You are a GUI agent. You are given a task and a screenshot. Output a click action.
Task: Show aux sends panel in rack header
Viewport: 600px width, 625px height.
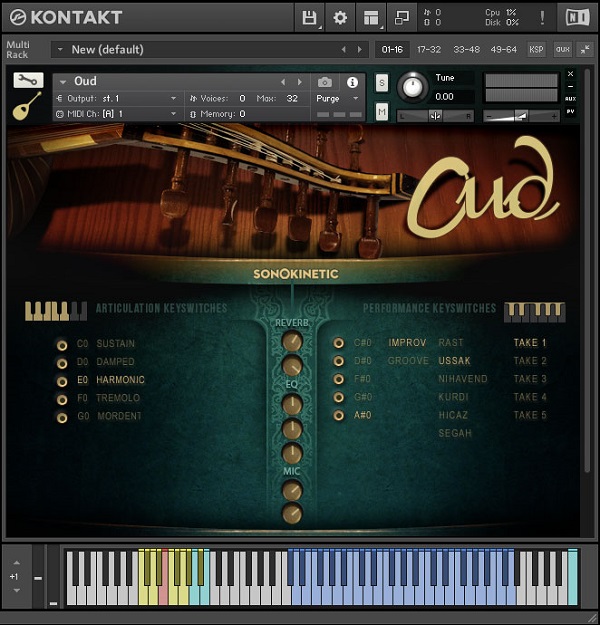[x=563, y=49]
